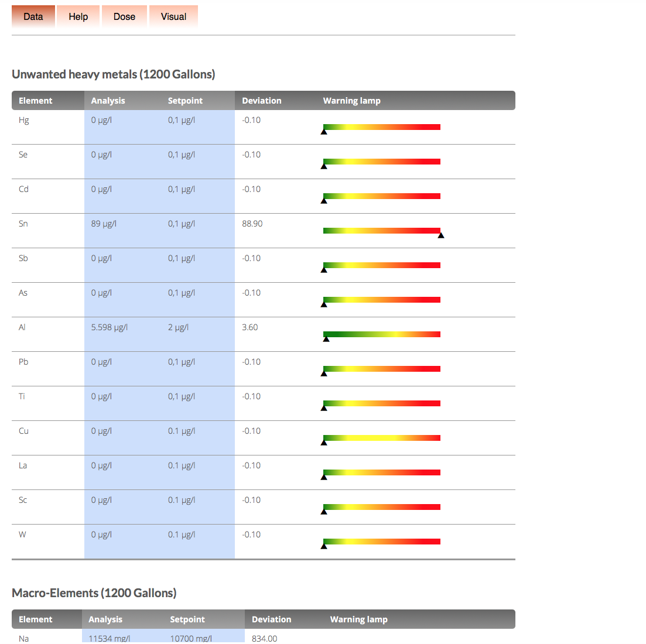Click the Sb element label
This screenshot has height=644, width=646.
[23, 259]
